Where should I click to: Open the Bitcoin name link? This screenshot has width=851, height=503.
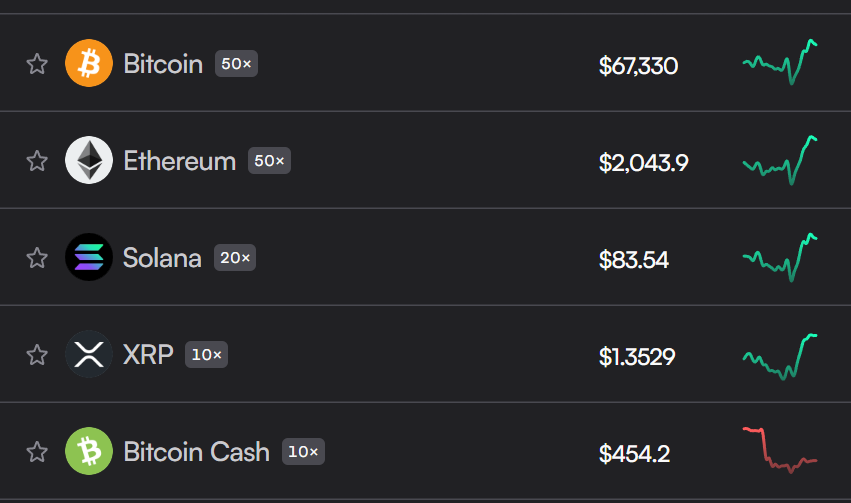(x=163, y=65)
